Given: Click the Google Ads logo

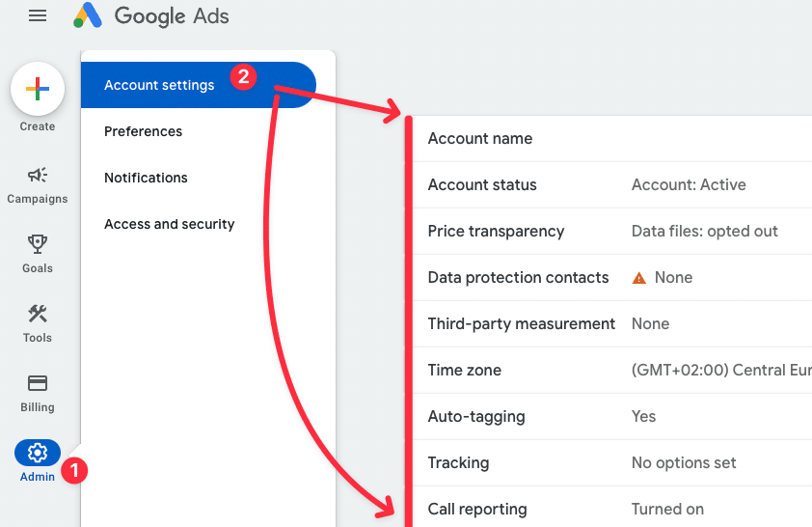Looking at the screenshot, I should (x=88, y=15).
